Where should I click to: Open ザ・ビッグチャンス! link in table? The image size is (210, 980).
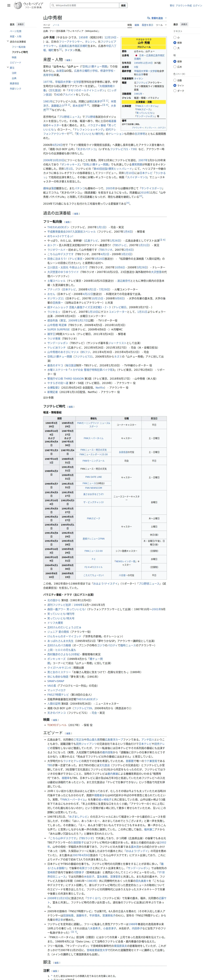point(93,502)
